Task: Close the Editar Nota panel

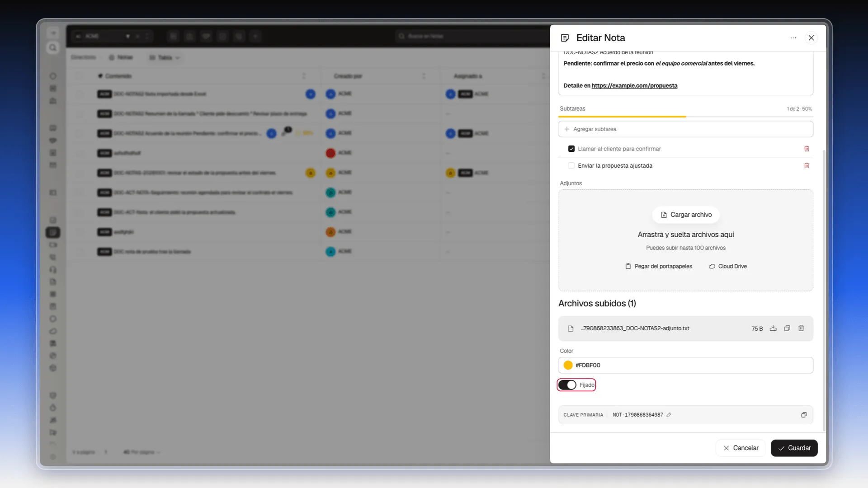Action: coord(811,38)
